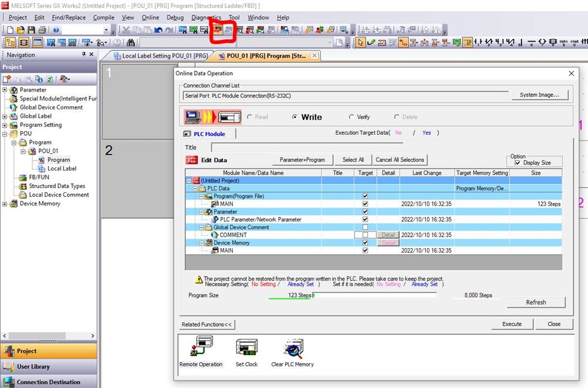588x388 pixels.
Task: Expand the Global Label tree node
Action: click(5, 116)
